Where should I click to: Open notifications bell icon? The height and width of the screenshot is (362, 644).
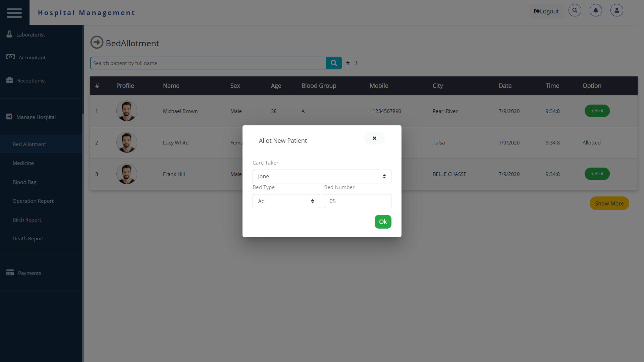pos(596,10)
